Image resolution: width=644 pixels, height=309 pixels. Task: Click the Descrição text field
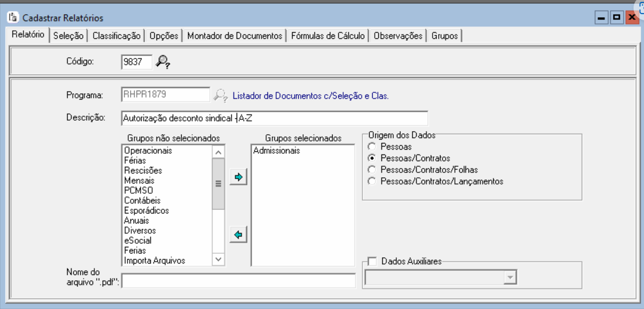coord(274,118)
